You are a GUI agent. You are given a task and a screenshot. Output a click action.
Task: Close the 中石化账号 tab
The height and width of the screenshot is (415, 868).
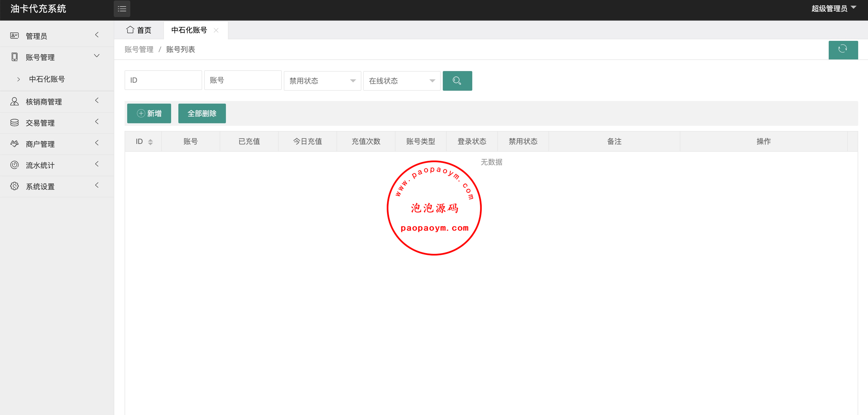coord(216,30)
